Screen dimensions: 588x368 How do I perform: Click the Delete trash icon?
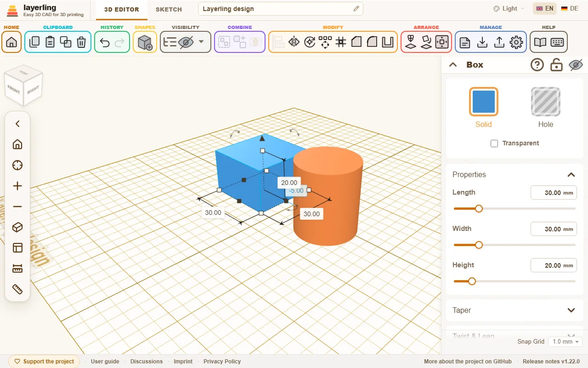coord(81,42)
